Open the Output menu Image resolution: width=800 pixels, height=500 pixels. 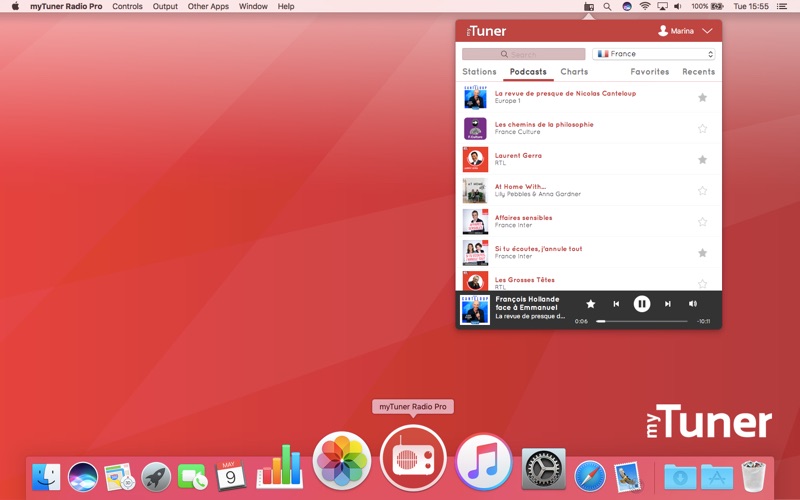point(165,7)
